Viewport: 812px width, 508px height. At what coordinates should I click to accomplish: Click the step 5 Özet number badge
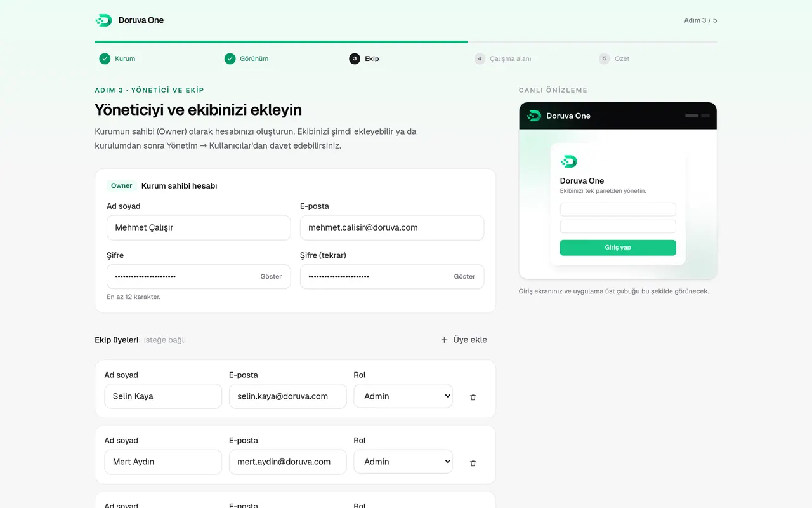click(605, 58)
